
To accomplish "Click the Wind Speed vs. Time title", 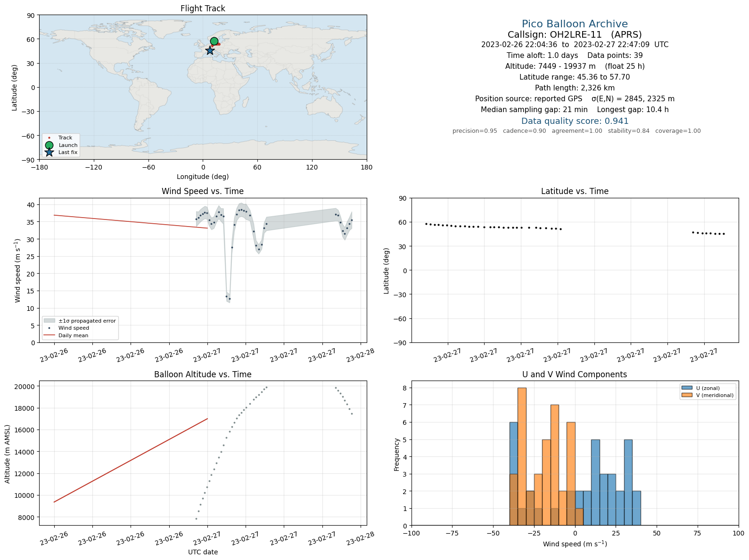I will (x=203, y=191).
